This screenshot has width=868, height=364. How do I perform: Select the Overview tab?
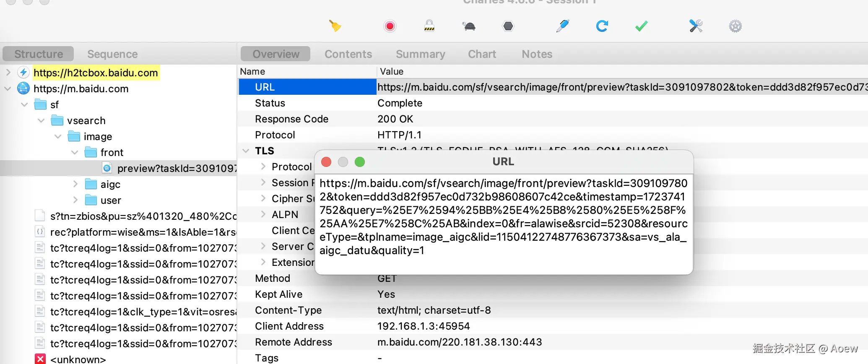pyautogui.click(x=275, y=54)
